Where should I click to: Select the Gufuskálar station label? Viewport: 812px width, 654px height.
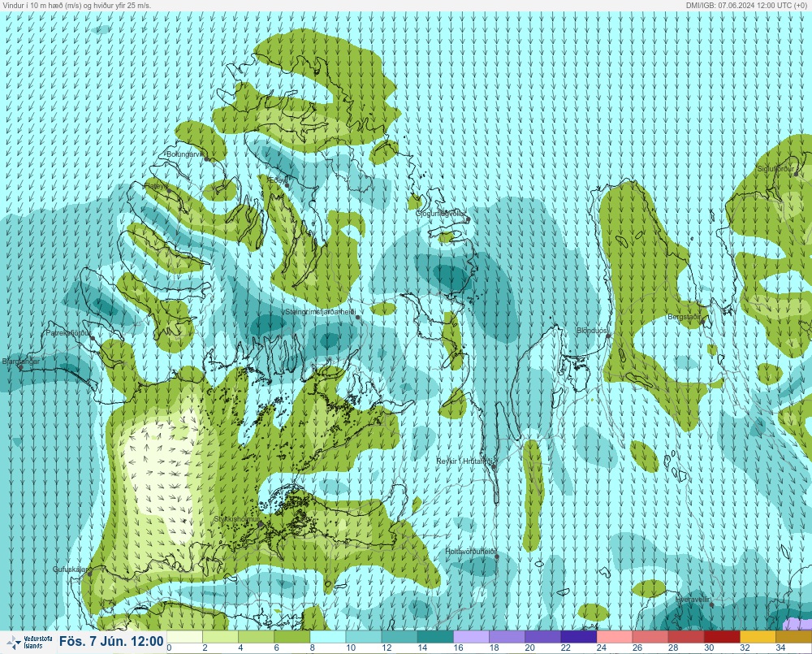(71, 569)
